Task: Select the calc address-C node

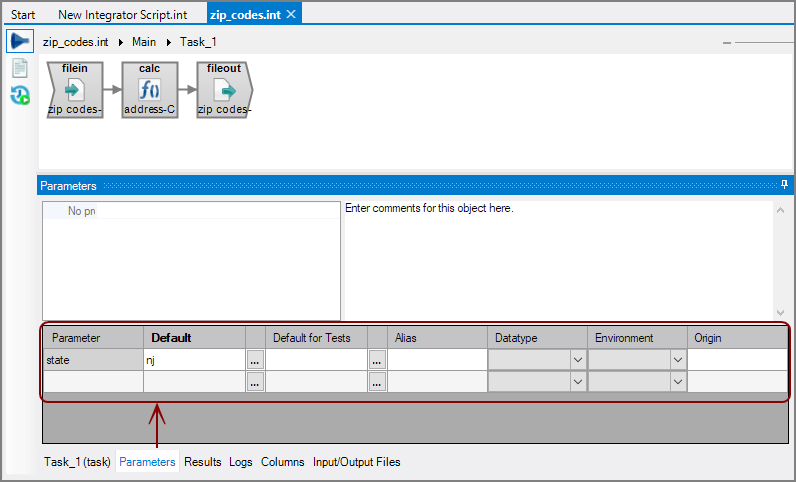Action: (x=150, y=90)
